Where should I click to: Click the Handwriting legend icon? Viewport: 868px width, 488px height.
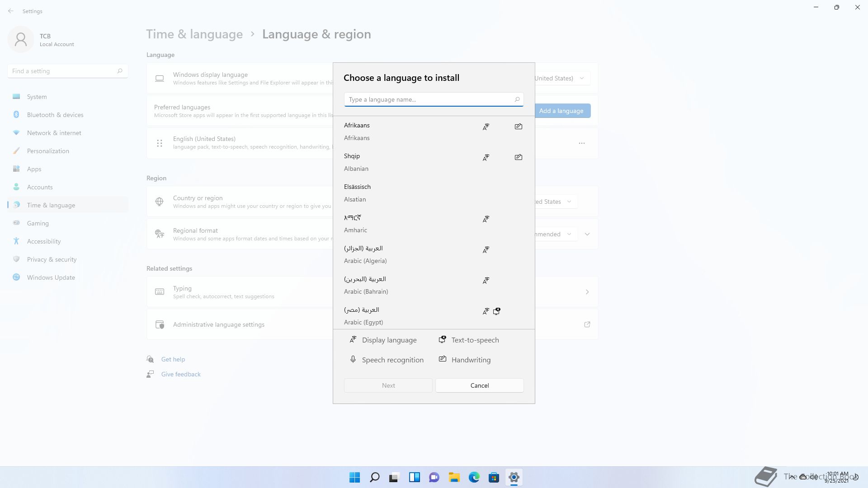click(x=443, y=359)
